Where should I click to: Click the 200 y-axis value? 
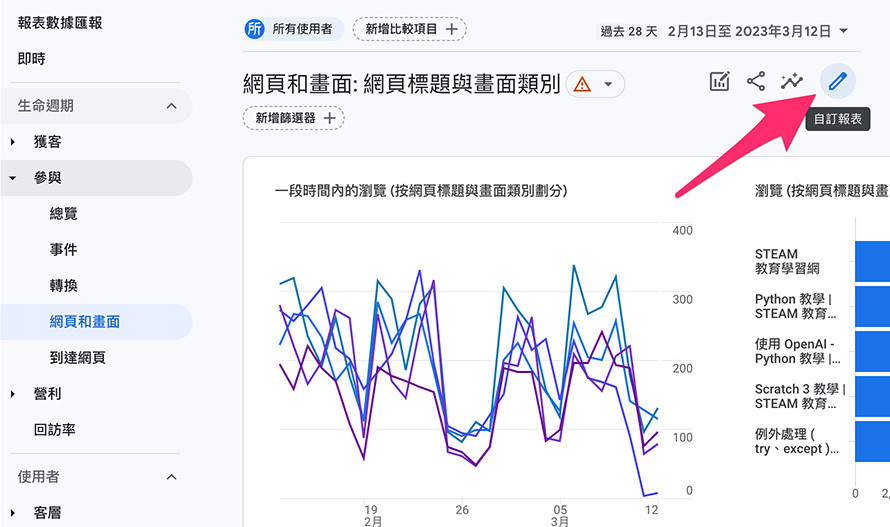682,369
